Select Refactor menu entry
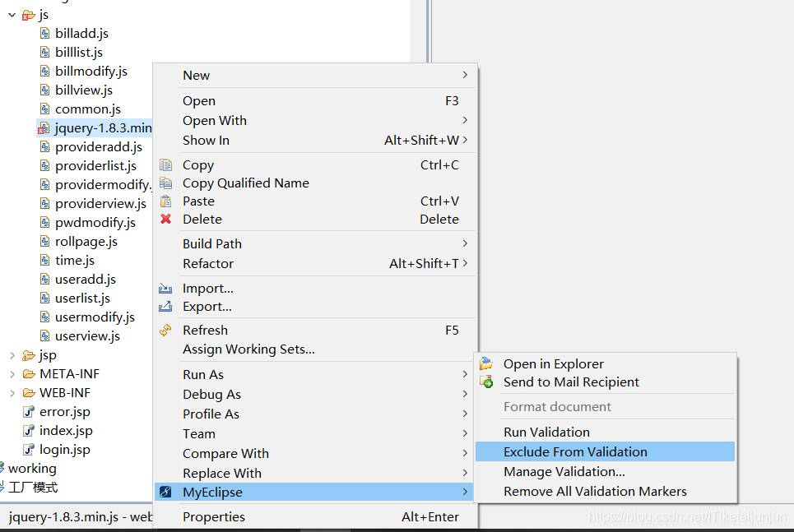Viewport: 794px width, 532px height. (x=314, y=264)
